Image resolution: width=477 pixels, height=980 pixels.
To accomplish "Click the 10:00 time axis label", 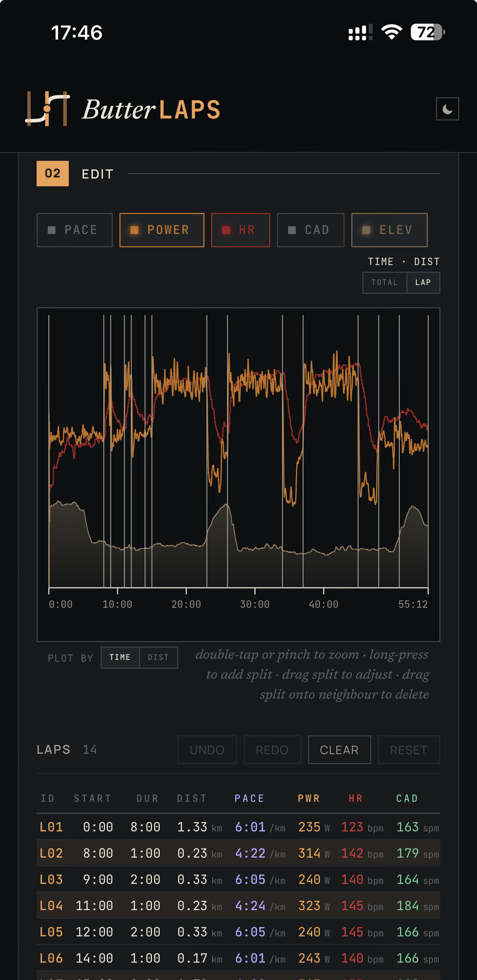I will click(117, 604).
